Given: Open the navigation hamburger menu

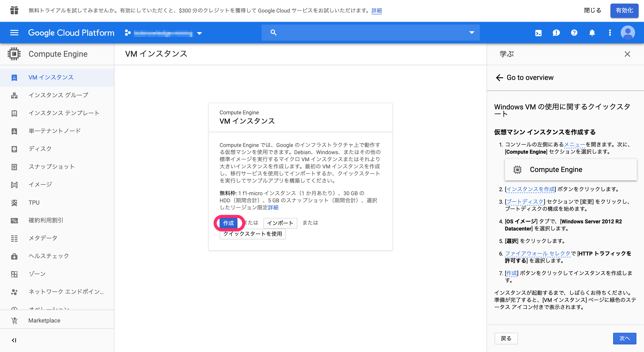Looking at the screenshot, I should (x=14, y=32).
